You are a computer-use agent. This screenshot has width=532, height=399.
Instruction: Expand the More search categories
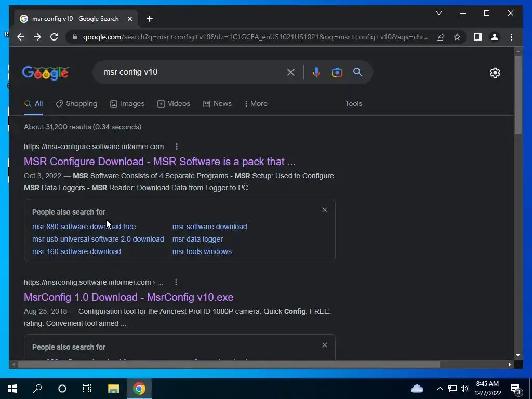pyautogui.click(x=256, y=104)
